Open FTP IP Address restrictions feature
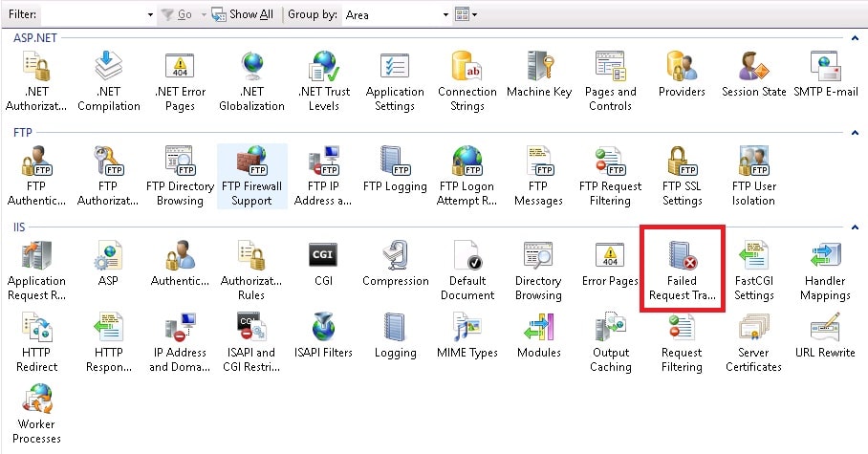This screenshot has height=454, width=868. click(x=324, y=176)
